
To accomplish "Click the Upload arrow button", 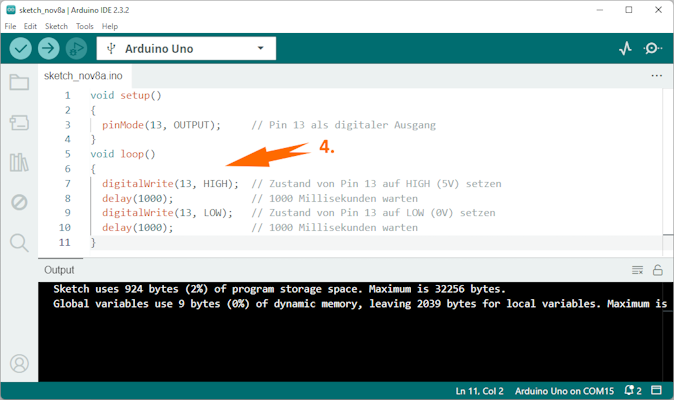I will [x=49, y=49].
